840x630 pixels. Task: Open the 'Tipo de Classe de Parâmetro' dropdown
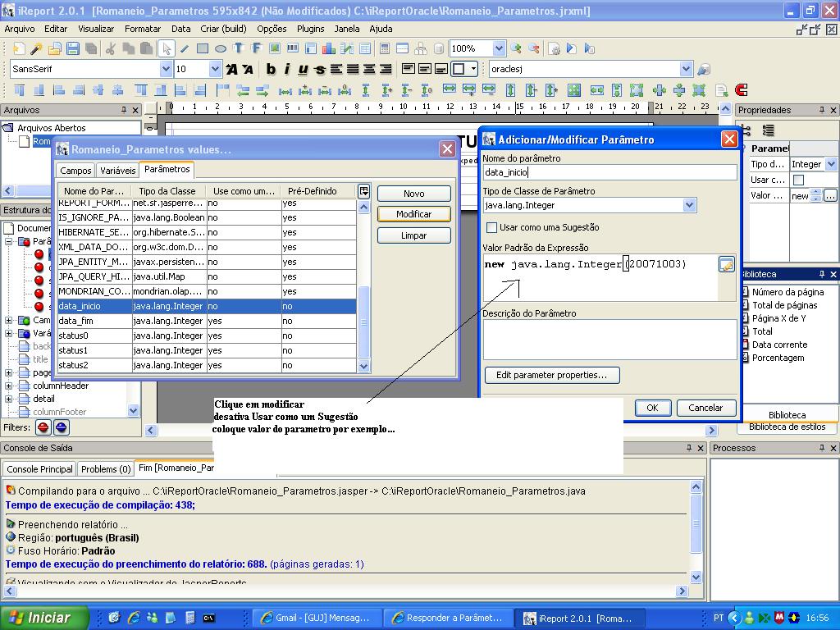coord(689,205)
